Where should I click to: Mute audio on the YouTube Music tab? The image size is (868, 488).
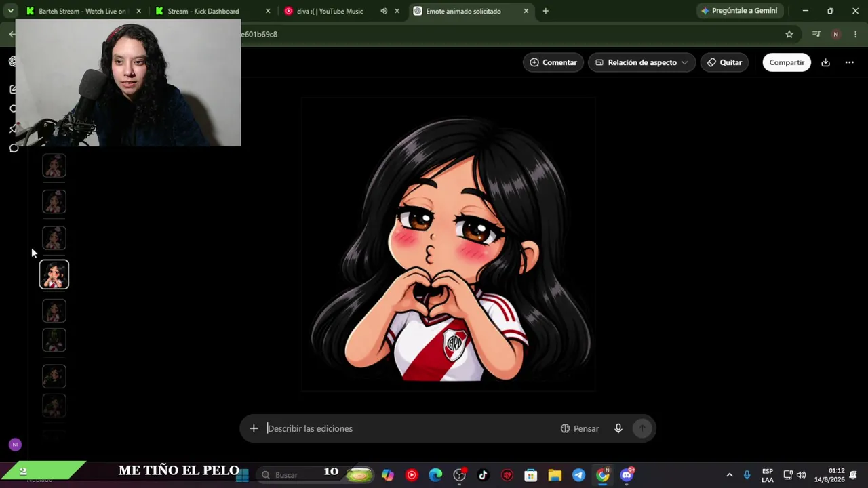click(x=384, y=11)
